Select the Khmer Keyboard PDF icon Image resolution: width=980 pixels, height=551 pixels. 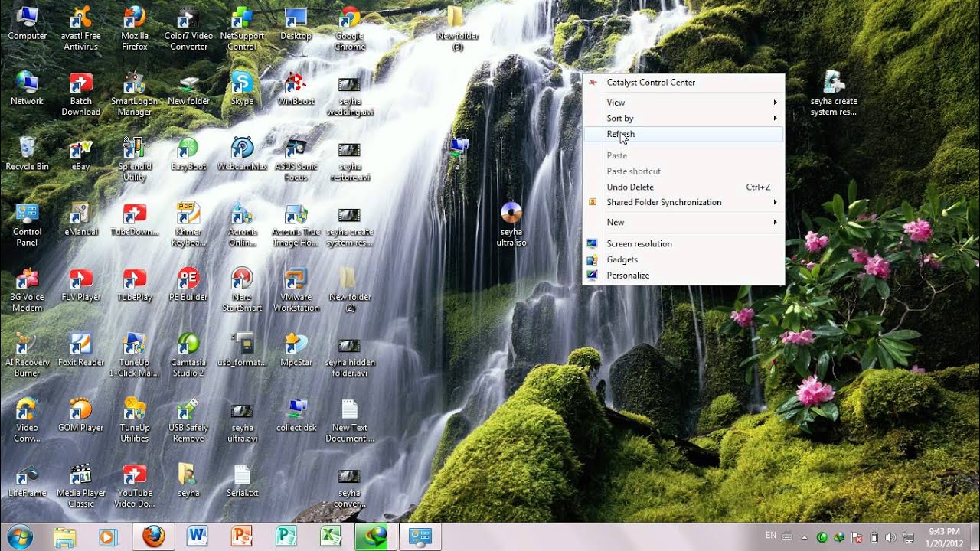click(188, 224)
